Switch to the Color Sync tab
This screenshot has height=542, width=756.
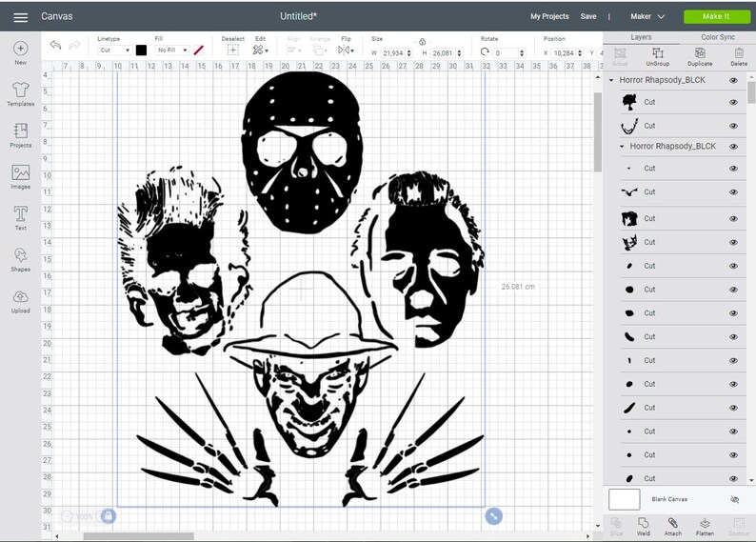(x=717, y=37)
